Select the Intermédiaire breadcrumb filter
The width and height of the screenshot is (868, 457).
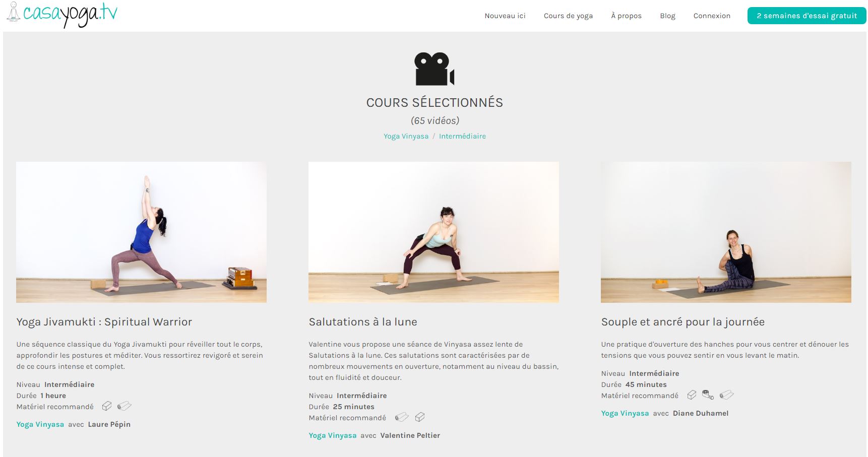tap(462, 136)
